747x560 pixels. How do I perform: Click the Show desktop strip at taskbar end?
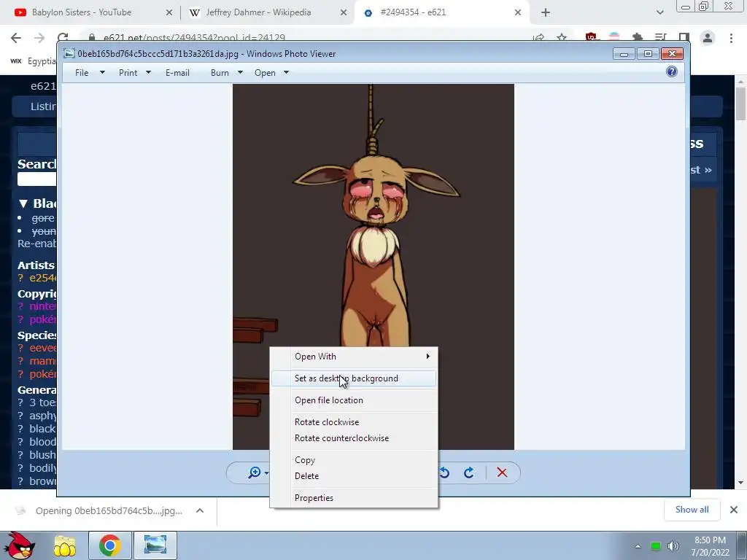pyautogui.click(x=742, y=545)
